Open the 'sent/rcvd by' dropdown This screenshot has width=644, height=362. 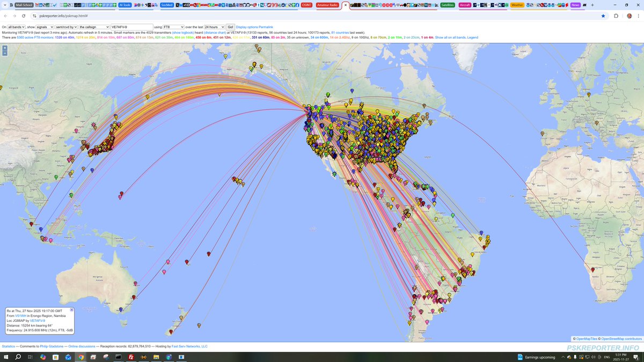click(x=67, y=27)
